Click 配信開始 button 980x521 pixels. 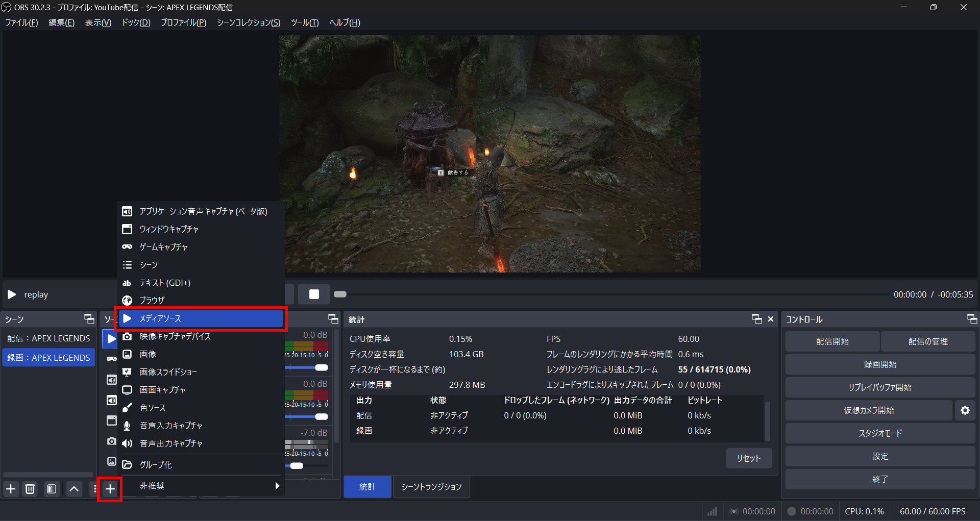[832, 341]
